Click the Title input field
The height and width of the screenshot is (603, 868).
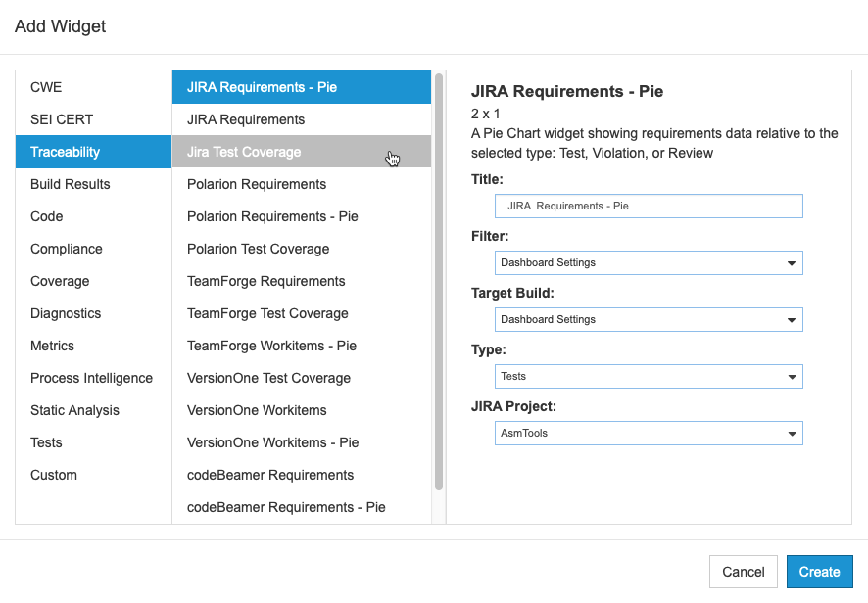click(649, 206)
